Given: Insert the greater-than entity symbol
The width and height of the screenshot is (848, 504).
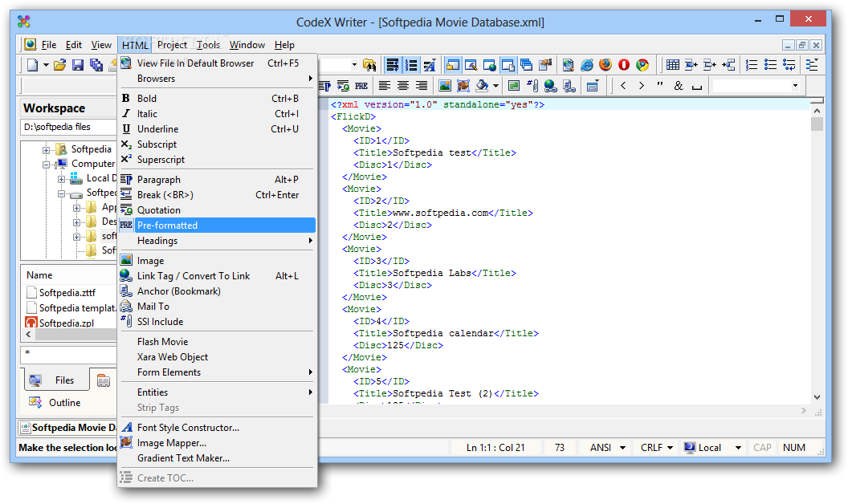Looking at the screenshot, I should 642,86.
